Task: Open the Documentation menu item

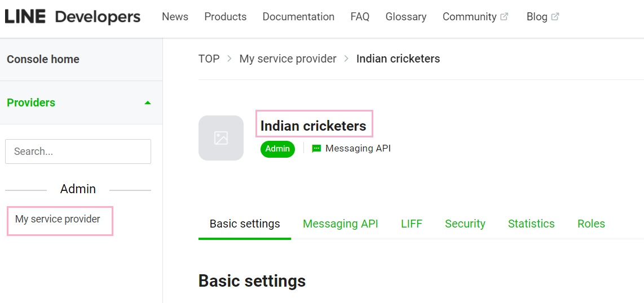Action: click(298, 17)
